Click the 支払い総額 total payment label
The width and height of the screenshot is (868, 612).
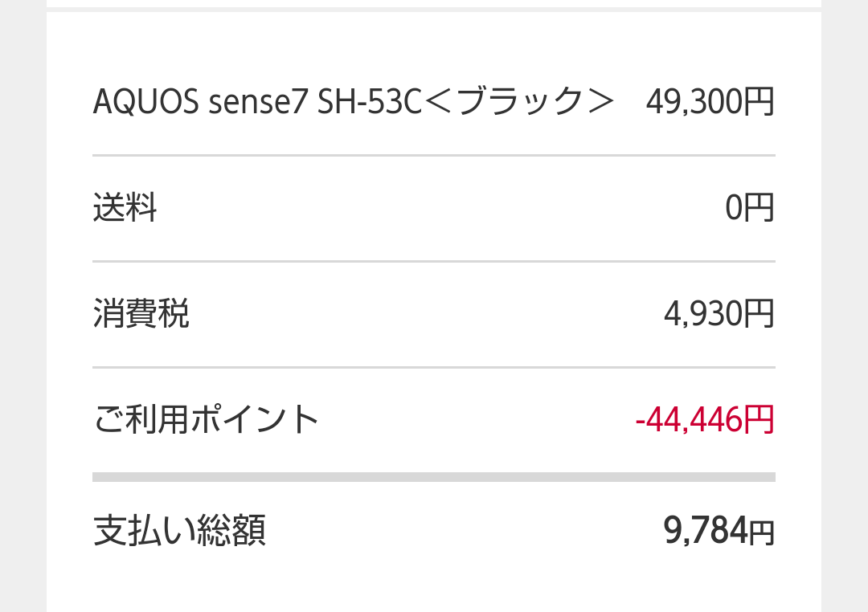pos(179,531)
